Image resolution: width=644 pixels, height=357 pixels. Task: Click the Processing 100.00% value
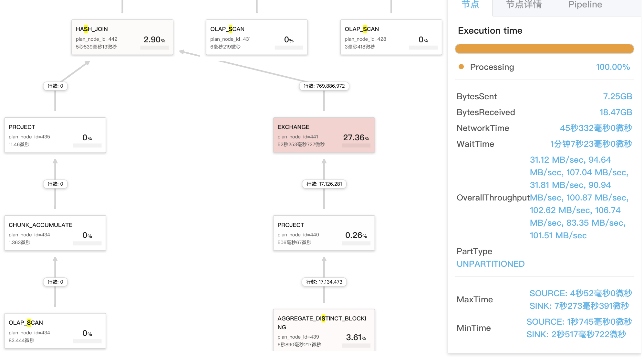click(613, 67)
